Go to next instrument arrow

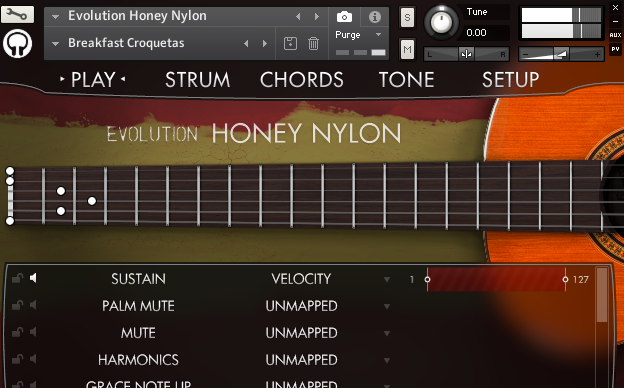[317, 16]
